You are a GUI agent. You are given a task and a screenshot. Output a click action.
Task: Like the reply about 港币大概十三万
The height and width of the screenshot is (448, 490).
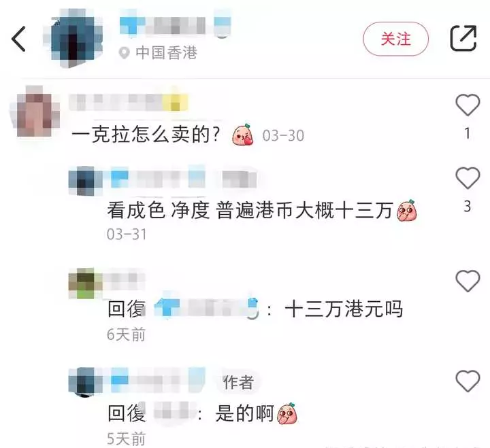(468, 178)
